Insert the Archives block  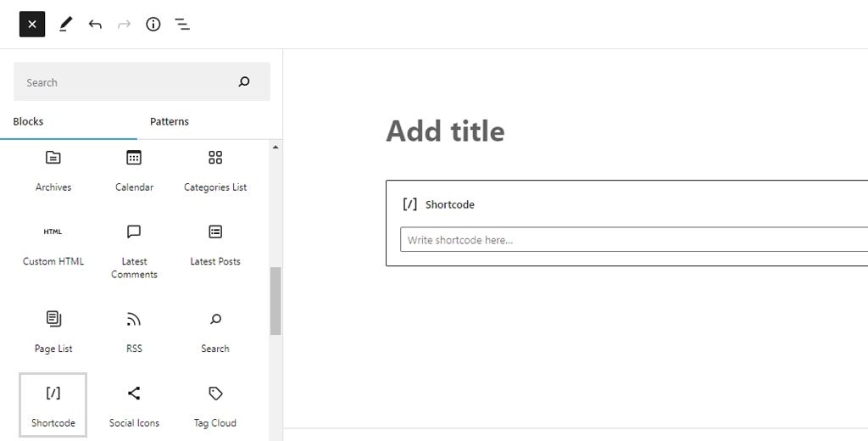(53, 170)
